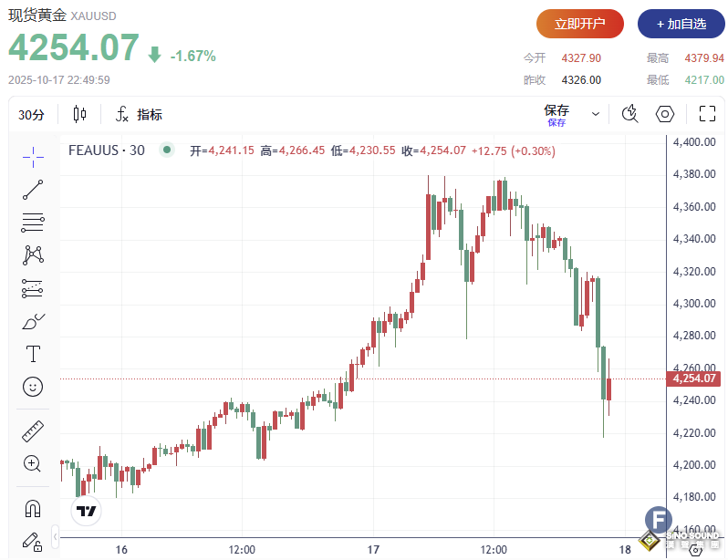Open chart settings hexagon icon
728x560 pixels.
(665, 114)
